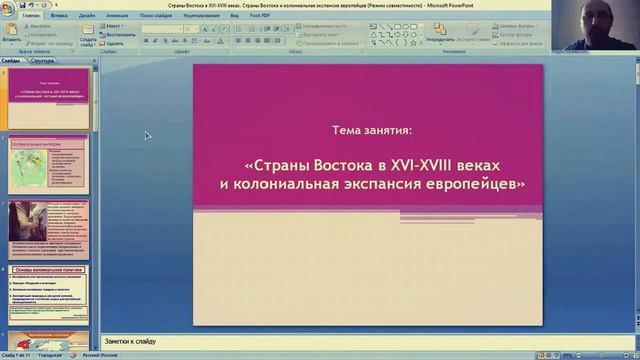This screenshot has height=360, width=640.
Task: Apply bold formatting to text
Action: coord(146,41)
